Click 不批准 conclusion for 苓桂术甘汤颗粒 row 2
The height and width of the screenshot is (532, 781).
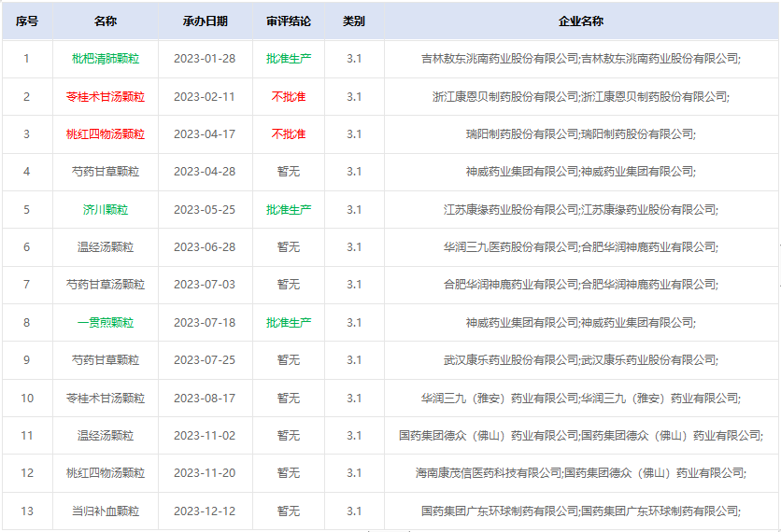point(289,96)
